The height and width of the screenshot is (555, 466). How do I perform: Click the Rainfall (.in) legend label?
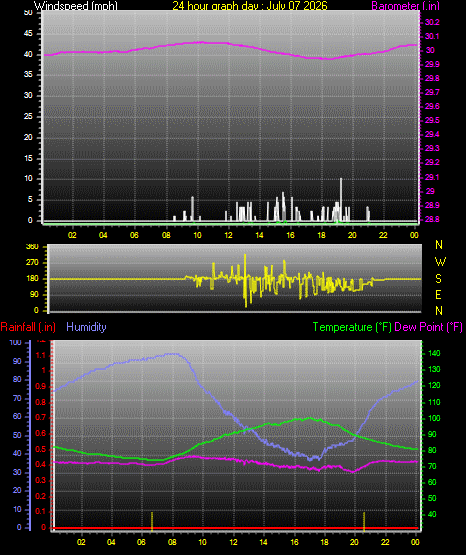(x=28, y=327)
